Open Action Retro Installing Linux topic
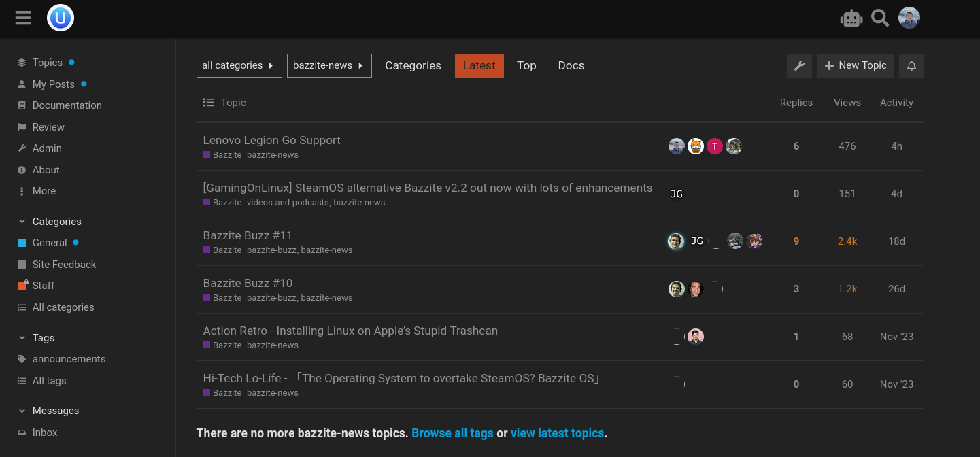The image size is (980, 457). click(350, 331)
